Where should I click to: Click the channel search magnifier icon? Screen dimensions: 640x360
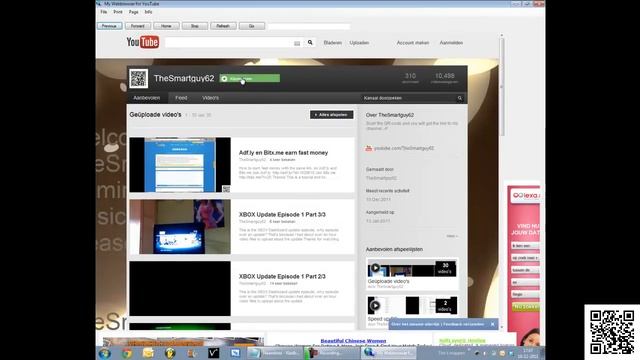460,98
